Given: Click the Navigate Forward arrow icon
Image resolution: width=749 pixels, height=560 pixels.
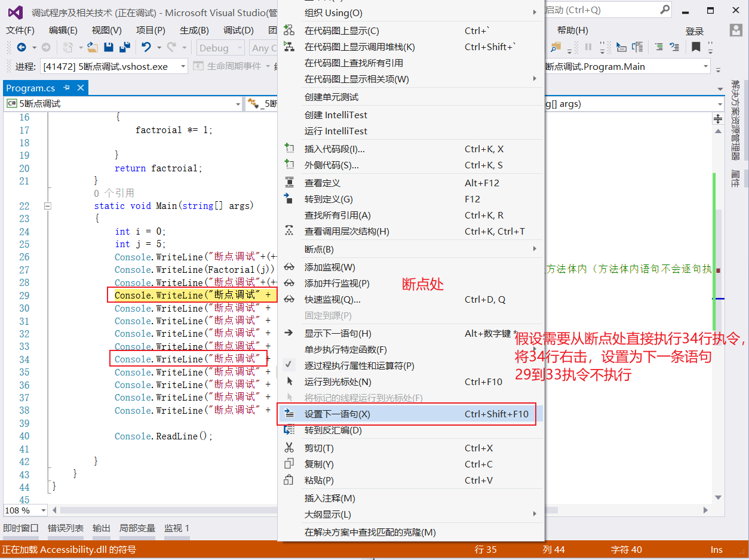Looking at the screenshot, I should coord(45,47).
